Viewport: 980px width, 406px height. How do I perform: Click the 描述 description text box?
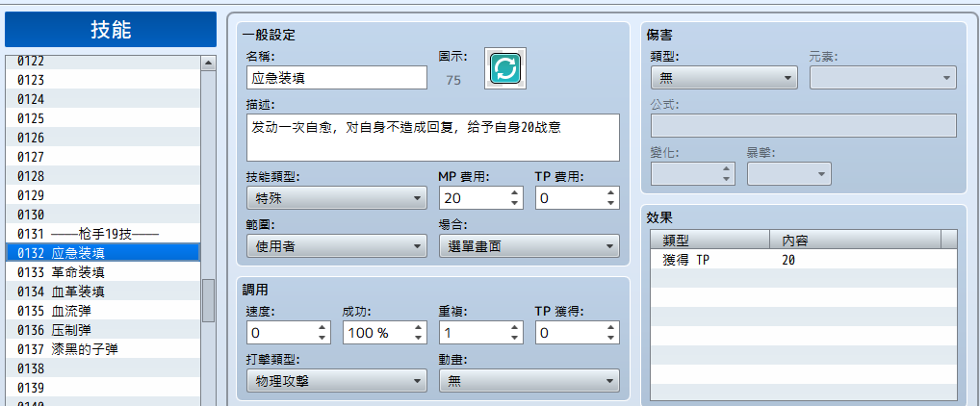(x=433, y=138)
